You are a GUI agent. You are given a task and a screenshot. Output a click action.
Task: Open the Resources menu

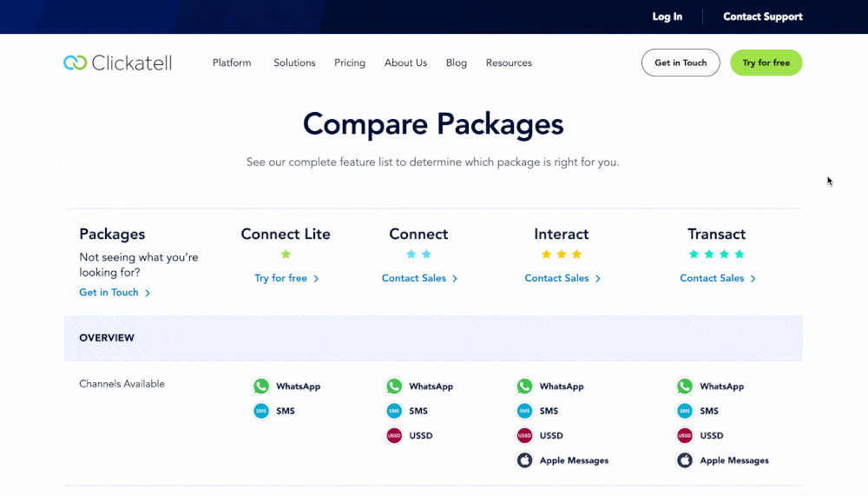tap(509, 63)
